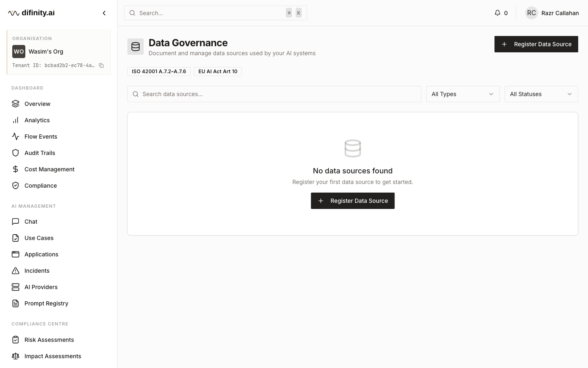Click the RC user avatar

point(532,13)
